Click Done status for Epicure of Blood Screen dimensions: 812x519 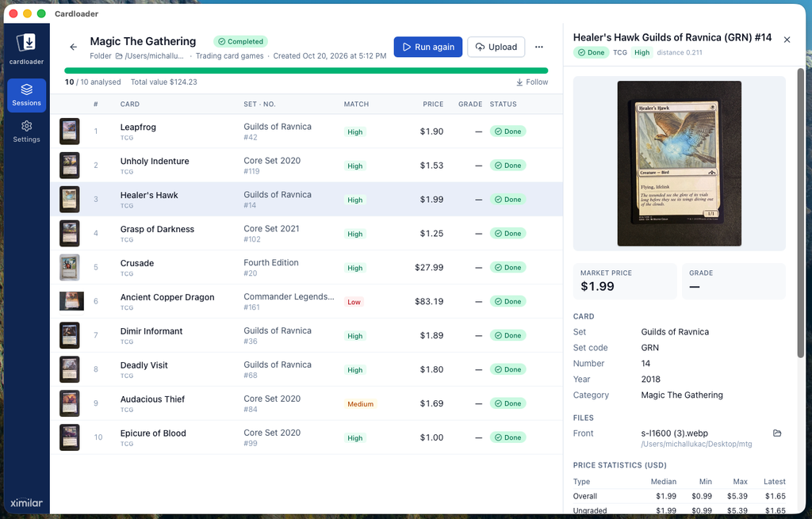click(508, 437)
